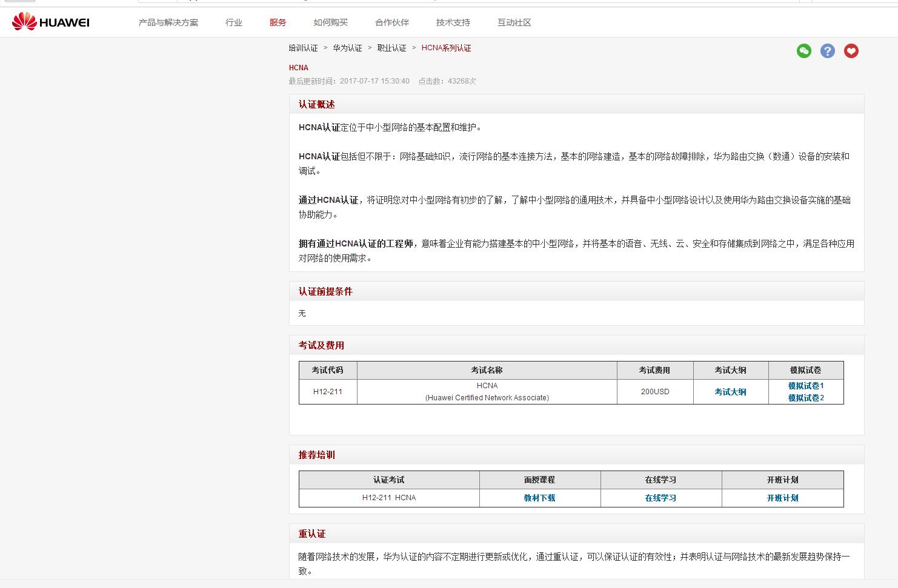The image size is (898, 588).
Task: Open the 行业 menu
Action: coord(234,22)
